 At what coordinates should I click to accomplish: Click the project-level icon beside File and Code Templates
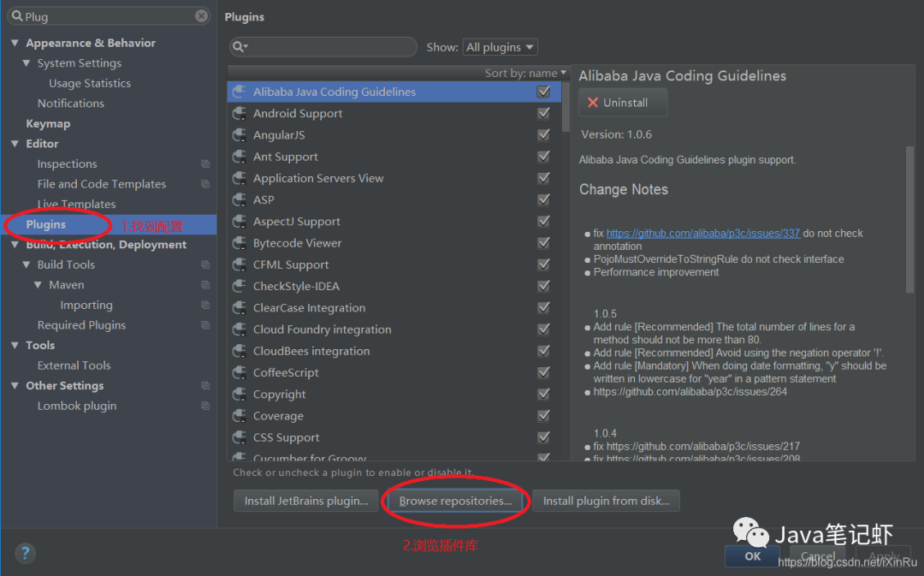(205, 184)
